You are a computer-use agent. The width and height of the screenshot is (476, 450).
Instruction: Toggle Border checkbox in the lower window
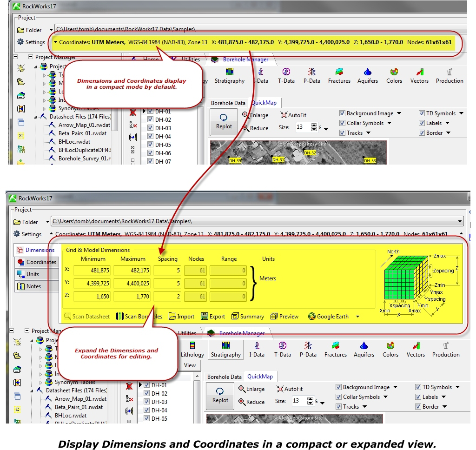418,407
